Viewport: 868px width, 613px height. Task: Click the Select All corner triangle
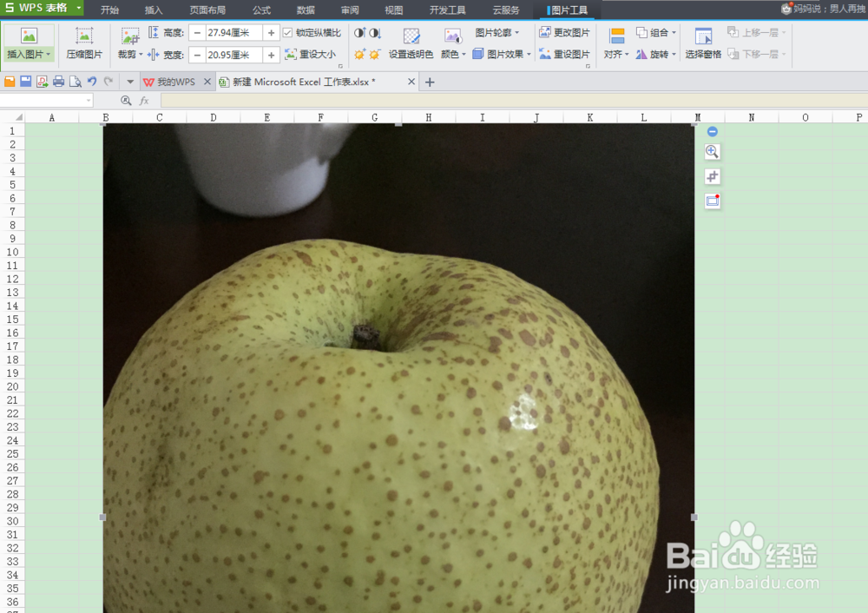18,117
